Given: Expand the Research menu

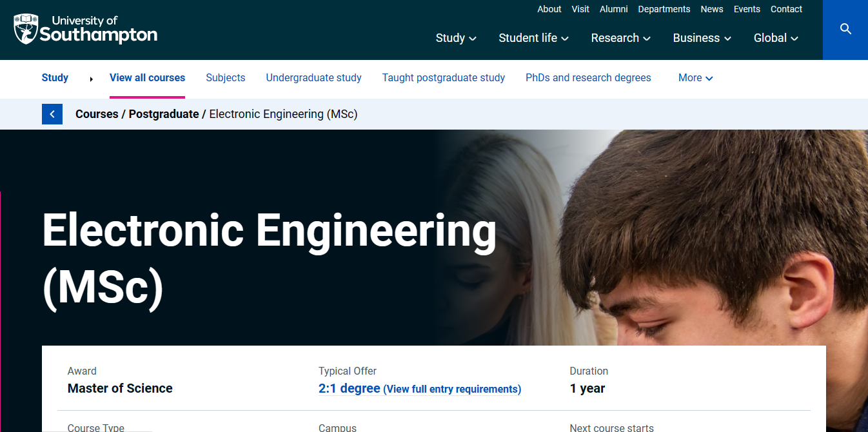Looking at the screenshot, I should 620,38.
